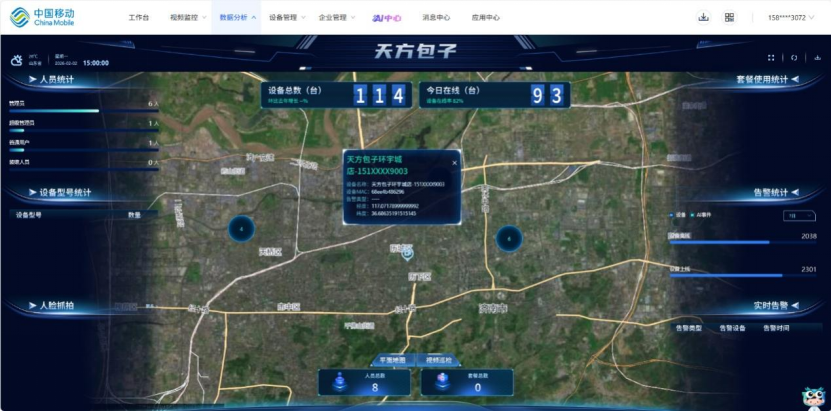Switch to the 平面地图 map view

coord(389,358)
